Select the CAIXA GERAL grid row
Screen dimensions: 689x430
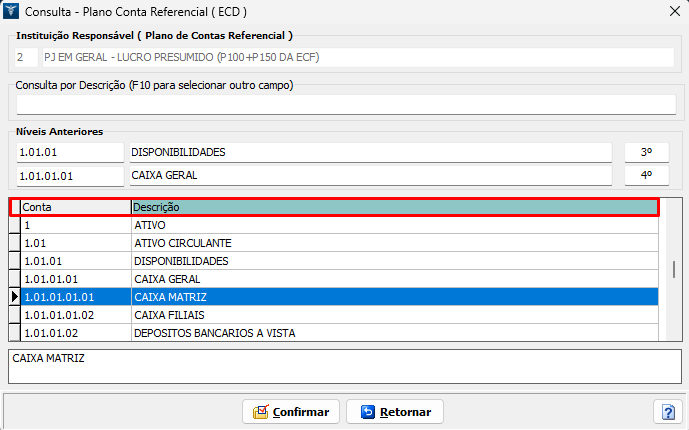click(394, 279)
